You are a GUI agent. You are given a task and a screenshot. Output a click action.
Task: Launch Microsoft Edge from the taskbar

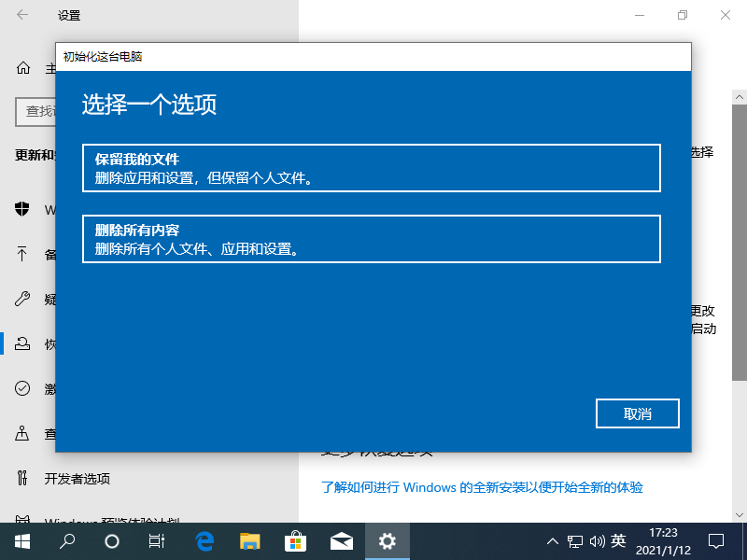coord(204,541)
